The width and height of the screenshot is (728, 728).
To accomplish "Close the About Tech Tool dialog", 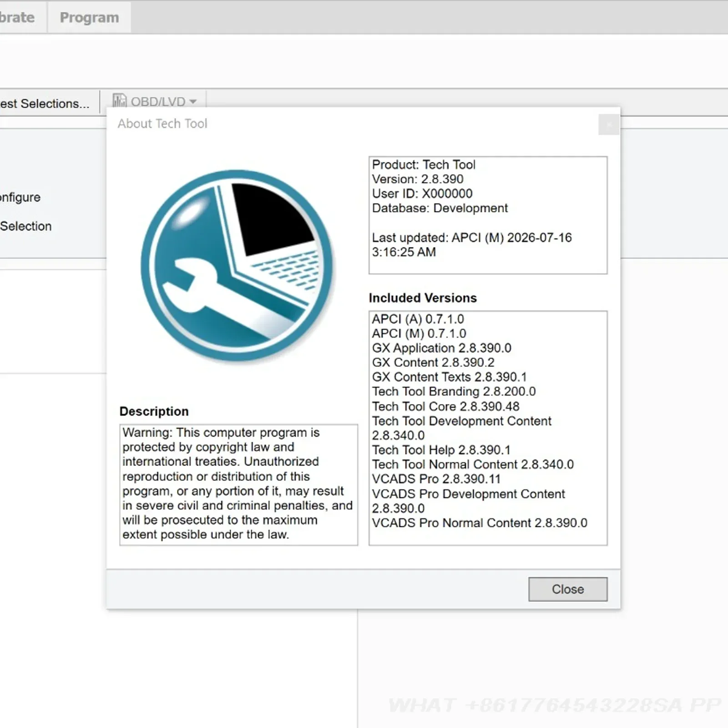I will pyautogui.click(x=567, y=589).
